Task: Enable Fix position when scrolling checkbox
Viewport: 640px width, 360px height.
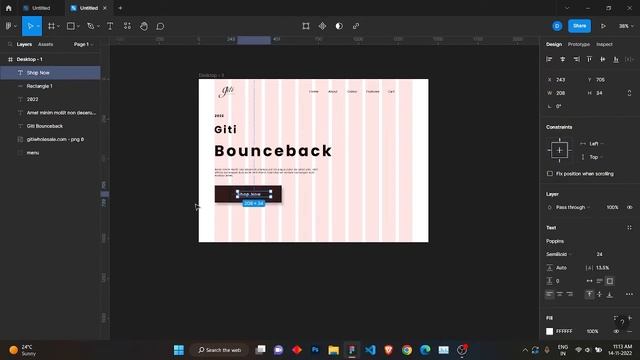Action: (550, 173)
